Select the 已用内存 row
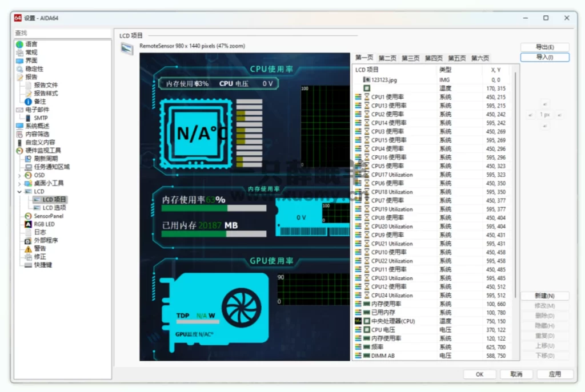Image resolution: width=585 pixels, height=392 pixels. pos(433,313)
